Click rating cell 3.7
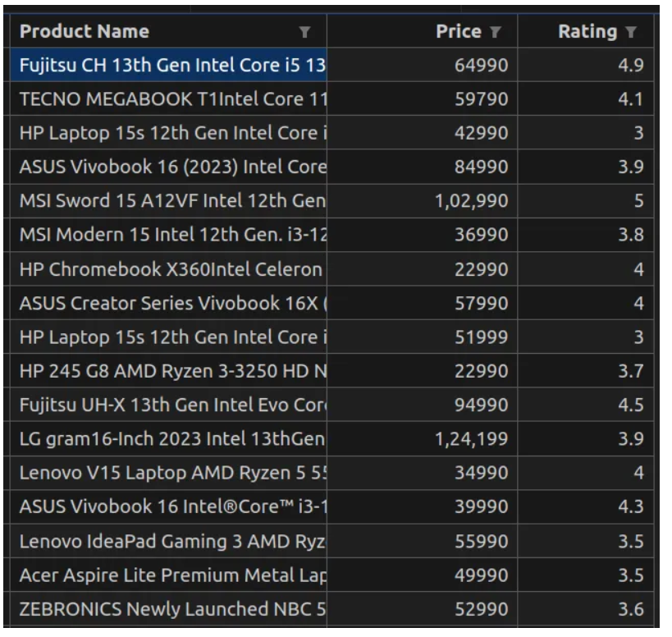Screen dimensions: 672x637 coord(586,371)
